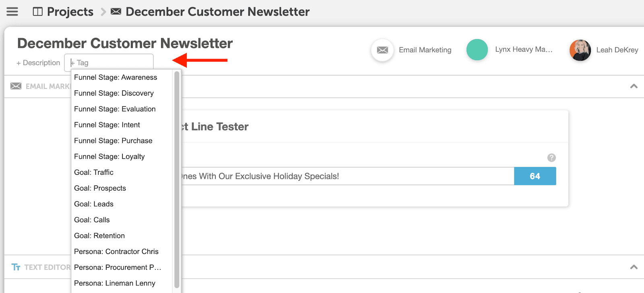Click the envelope icon beside breadcrumb title

pos(116,11)
